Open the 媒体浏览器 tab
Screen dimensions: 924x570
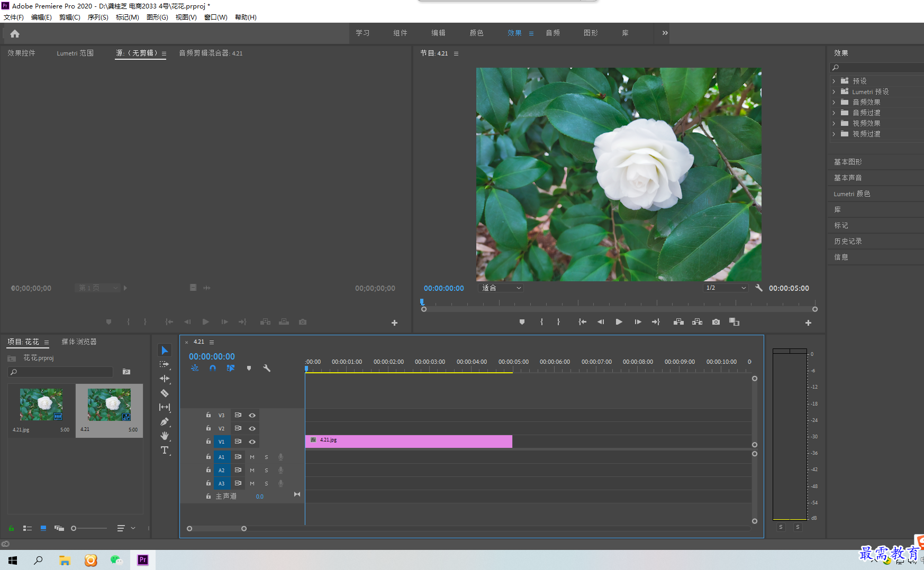tap(79, 342)
